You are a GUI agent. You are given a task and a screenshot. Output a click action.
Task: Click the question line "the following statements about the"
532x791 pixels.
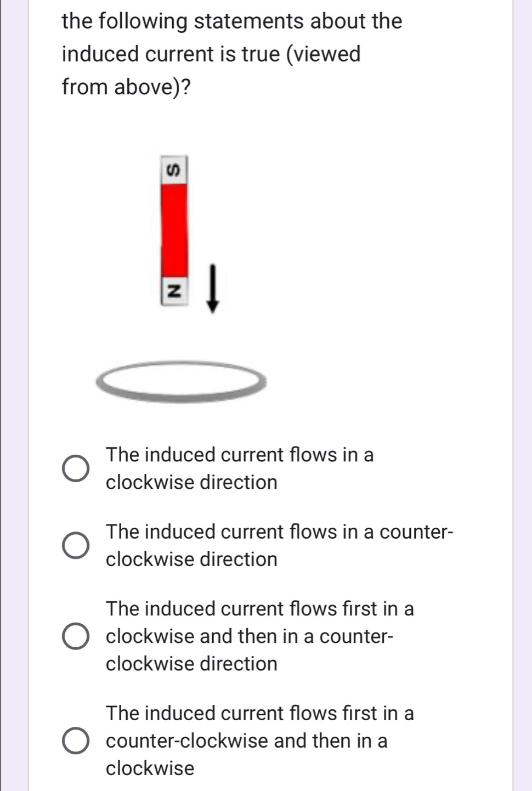click(x=232, y=21)
